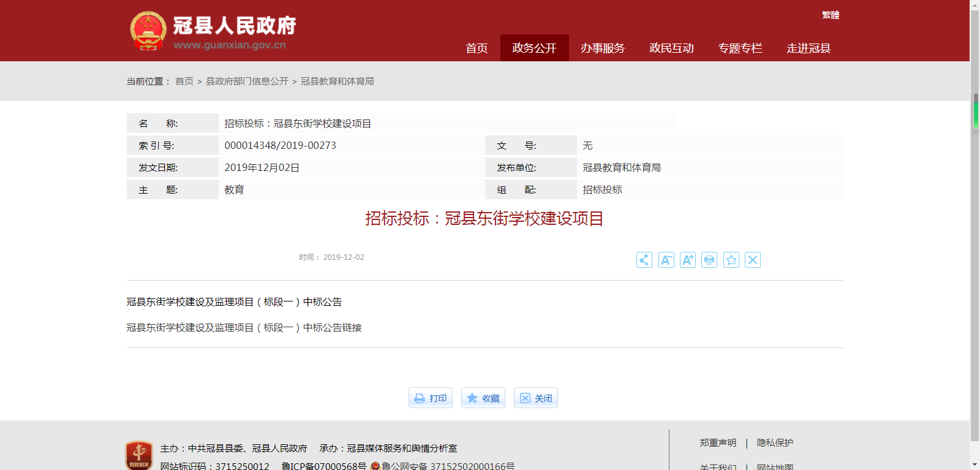Click the name field value 招标投标:冠县东街学校建设项目

point(298,123)
